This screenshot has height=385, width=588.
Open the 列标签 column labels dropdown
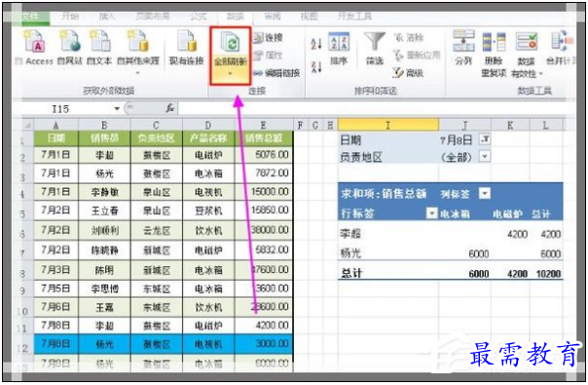click(x=485, y=193)
